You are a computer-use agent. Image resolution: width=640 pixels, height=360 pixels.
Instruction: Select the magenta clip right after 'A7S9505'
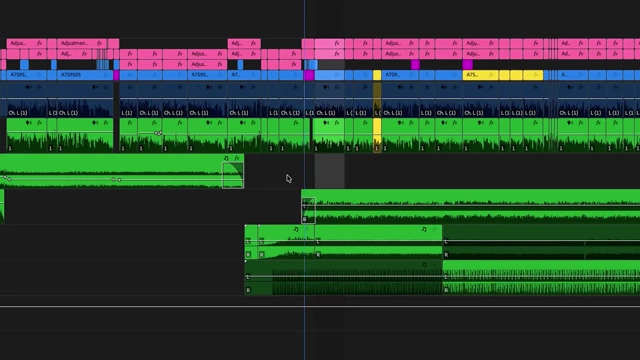pos(116,75)
